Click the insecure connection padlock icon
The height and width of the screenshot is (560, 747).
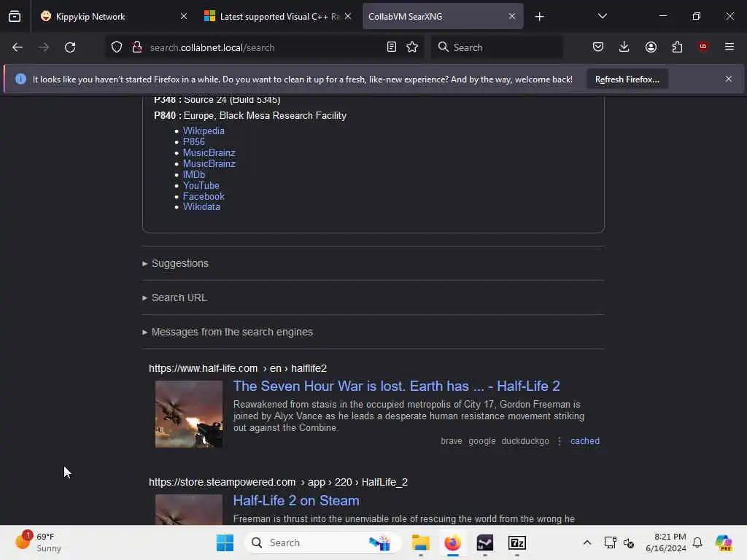pos(137,47)
